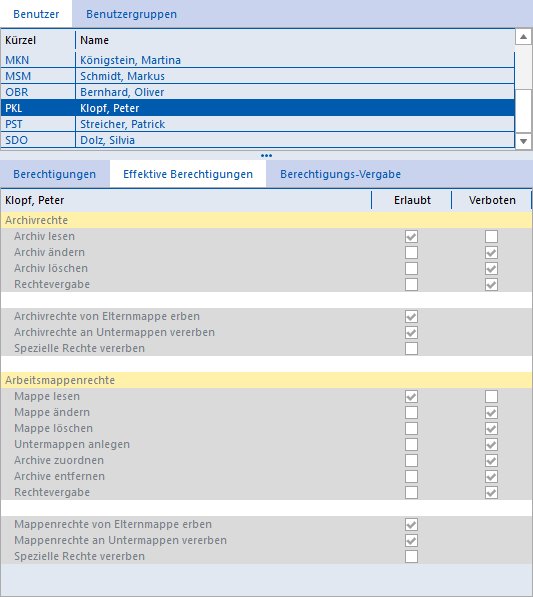Screen dimensions: 533x597
Task: Select user Schmidt, Markus
Action: tap(295, 76)
